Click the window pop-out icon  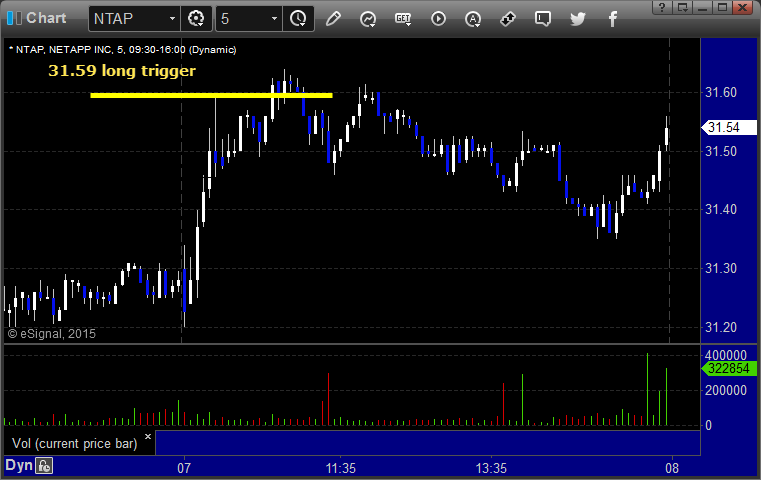pos(683,7)
